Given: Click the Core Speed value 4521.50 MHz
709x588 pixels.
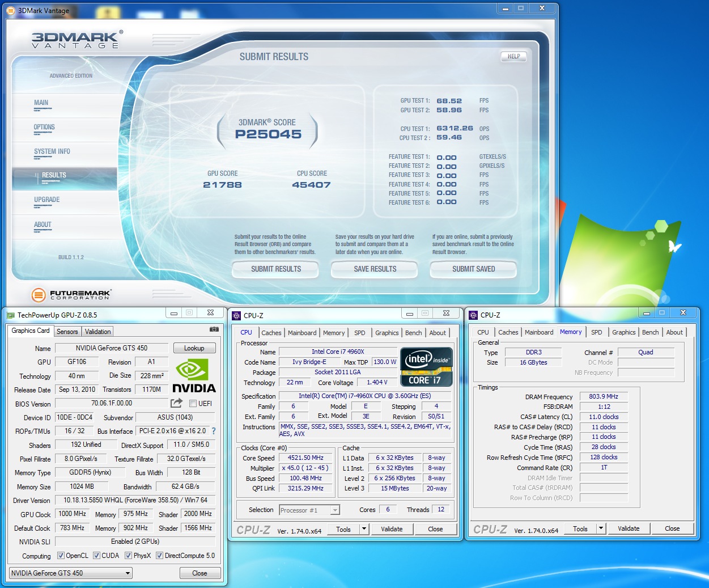Looking at the screenshot, I should (306, 458).
